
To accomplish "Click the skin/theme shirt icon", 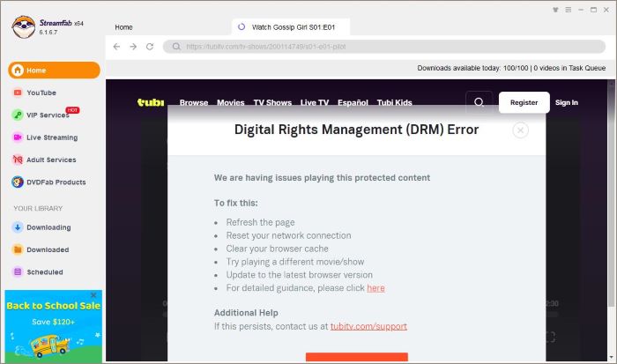I will [x=555, y=10].
